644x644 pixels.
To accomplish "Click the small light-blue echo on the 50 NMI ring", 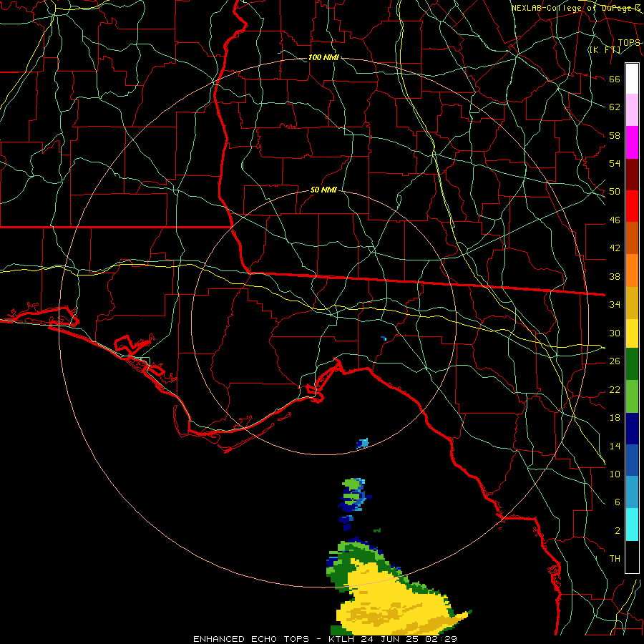I will 363,443.
